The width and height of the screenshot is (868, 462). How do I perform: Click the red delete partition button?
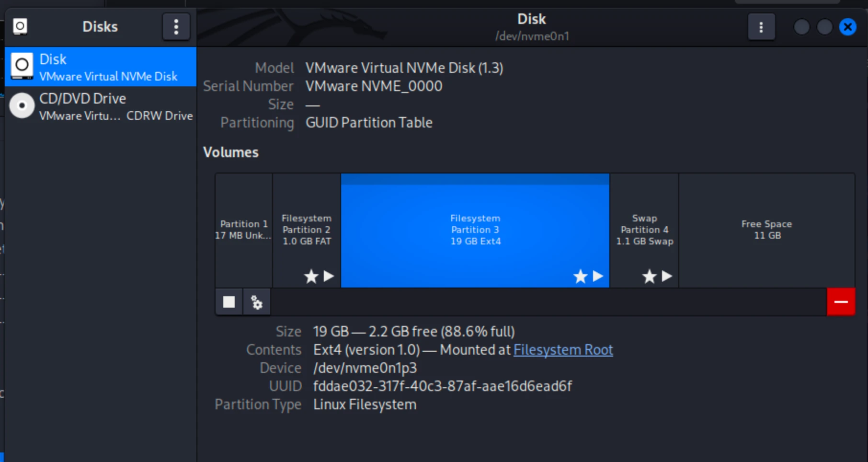pos(841,302)
